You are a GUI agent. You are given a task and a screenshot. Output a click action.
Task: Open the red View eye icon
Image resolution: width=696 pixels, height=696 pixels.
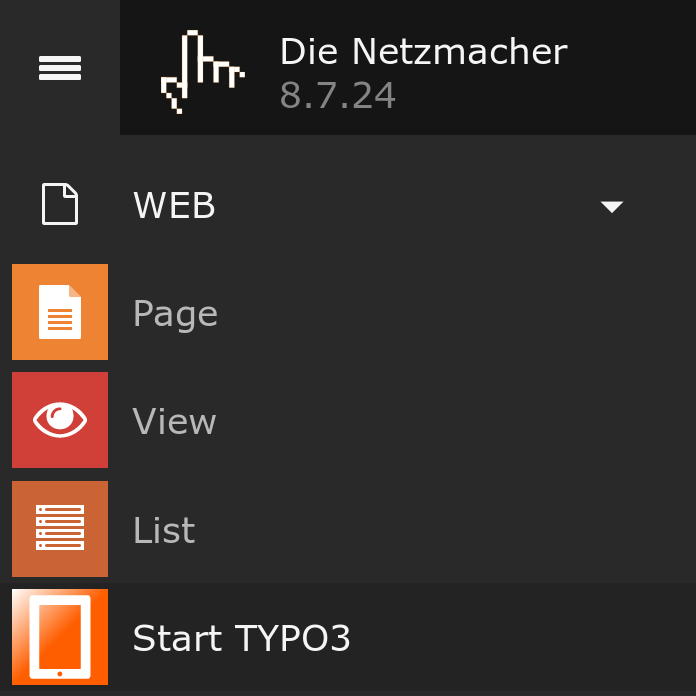point(60,420)
